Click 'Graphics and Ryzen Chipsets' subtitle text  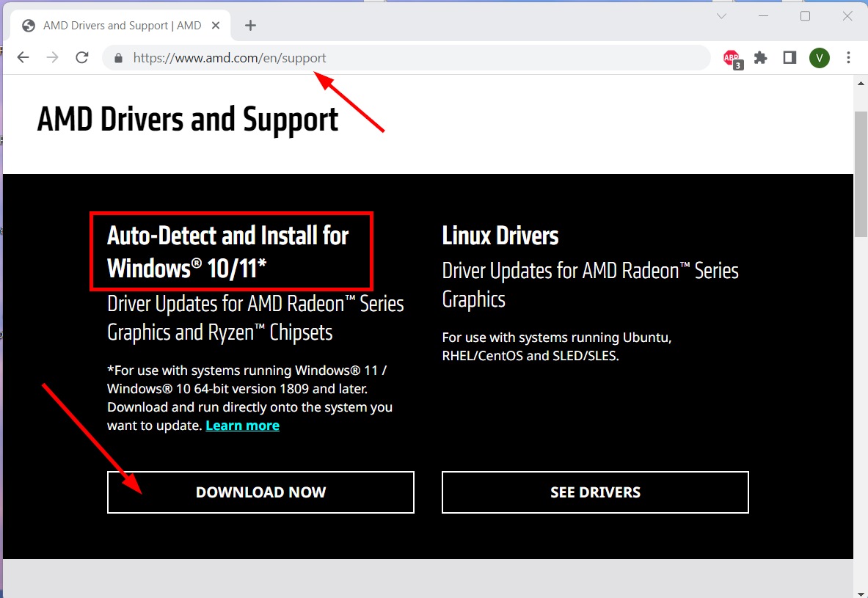click(x=220, y=333)
